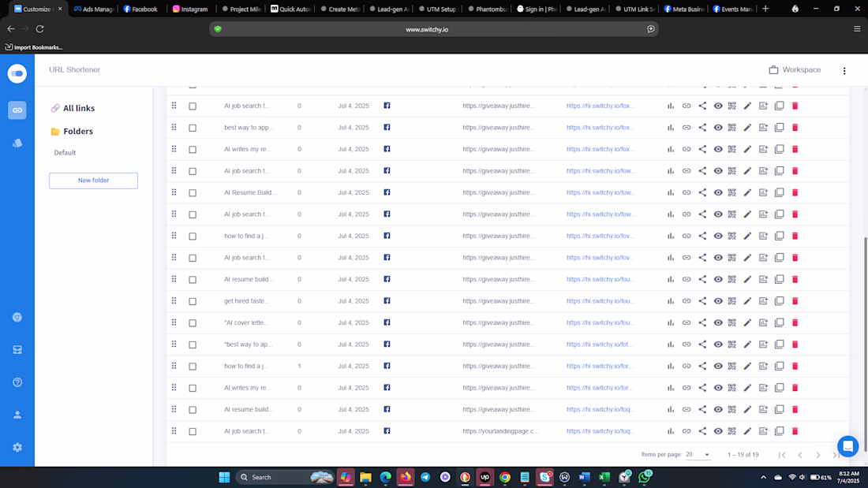Image resolution: width=868 pixels, height=488 pixels.
Task: Copy the short link for "get hired faste..." row
Action: 687,301
